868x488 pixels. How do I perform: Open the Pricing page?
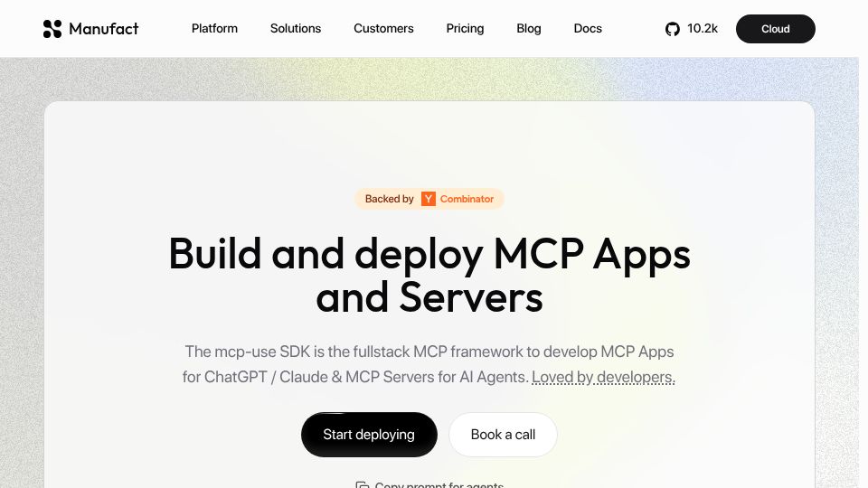coord(465,28)
